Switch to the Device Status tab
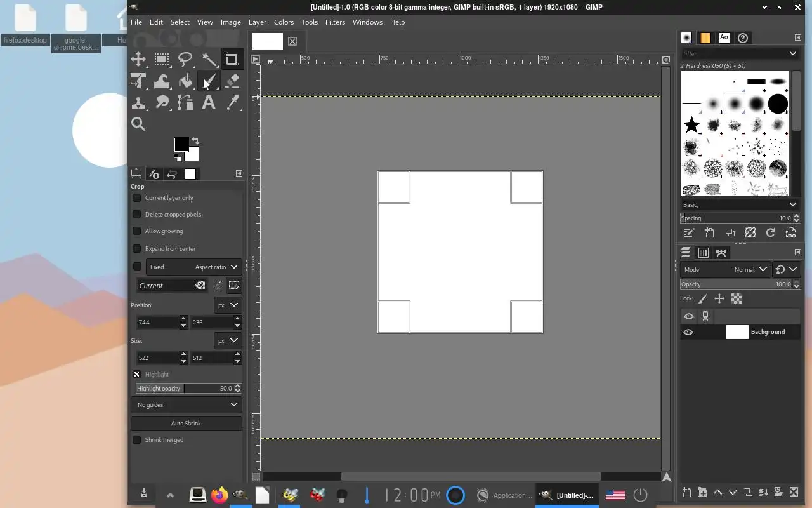 (154, 174)
